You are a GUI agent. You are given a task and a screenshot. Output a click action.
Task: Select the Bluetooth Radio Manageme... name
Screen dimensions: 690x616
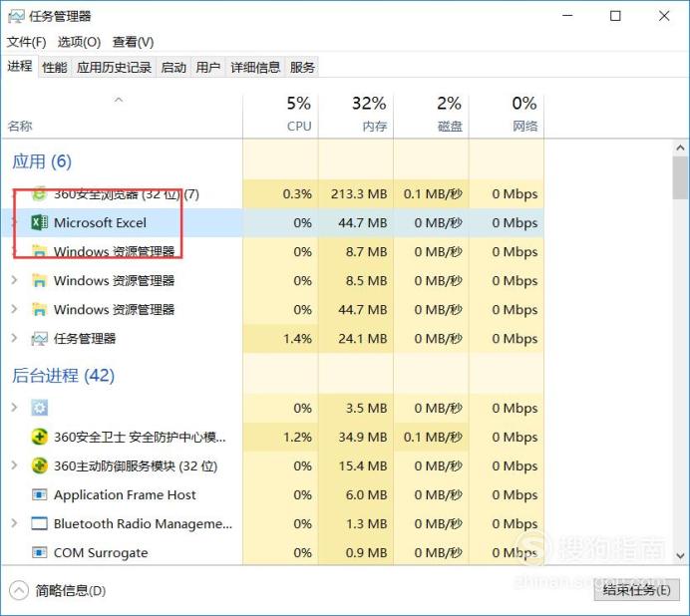click(x=143, y=523)
